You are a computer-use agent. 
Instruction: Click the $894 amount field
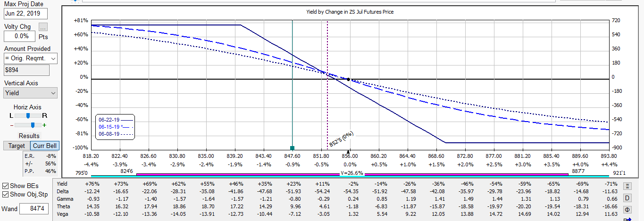[26, 70]
